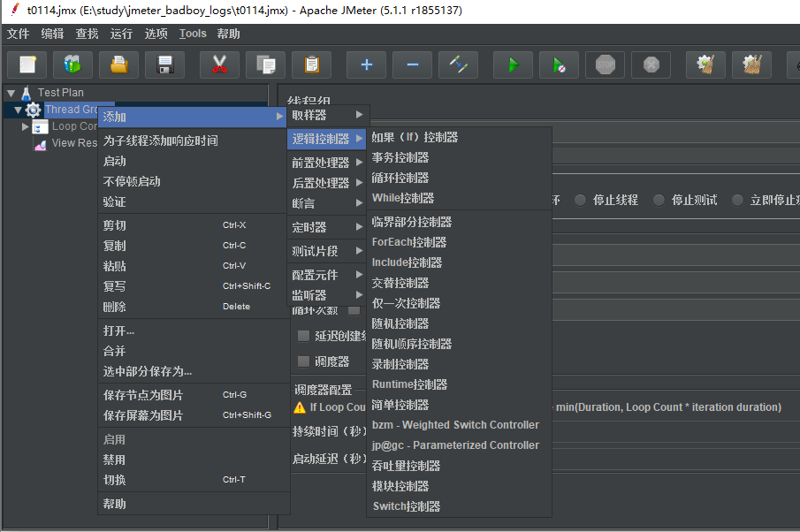Click the Loop Controller tree icon
Screen dimensions: 800x532
(40, 127)
